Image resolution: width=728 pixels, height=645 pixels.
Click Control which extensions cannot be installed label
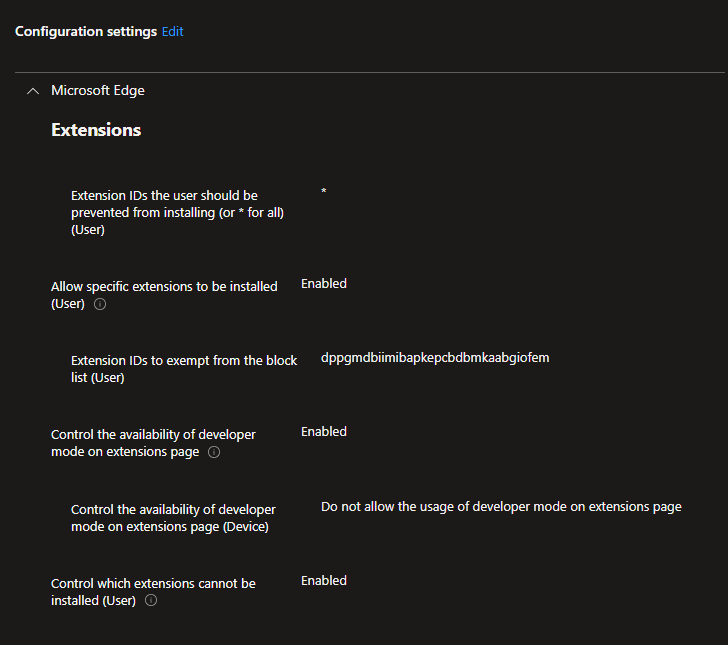coord(153,583)
